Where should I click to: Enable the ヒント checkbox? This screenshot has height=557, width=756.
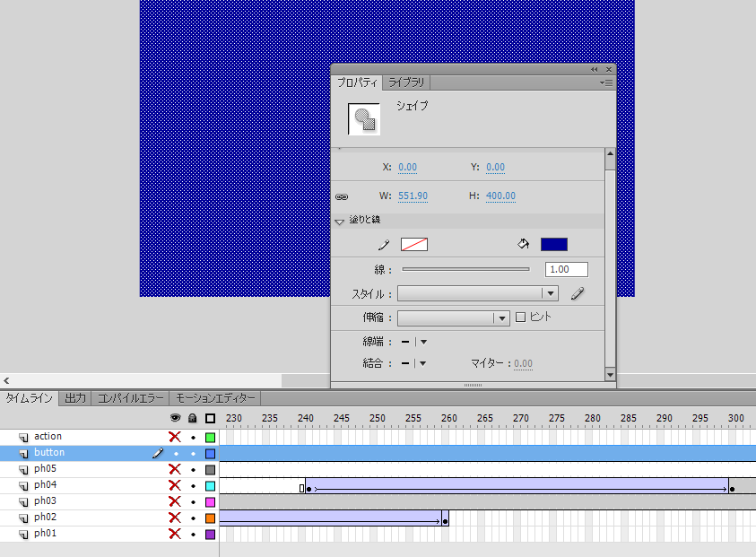coord(520,317)
